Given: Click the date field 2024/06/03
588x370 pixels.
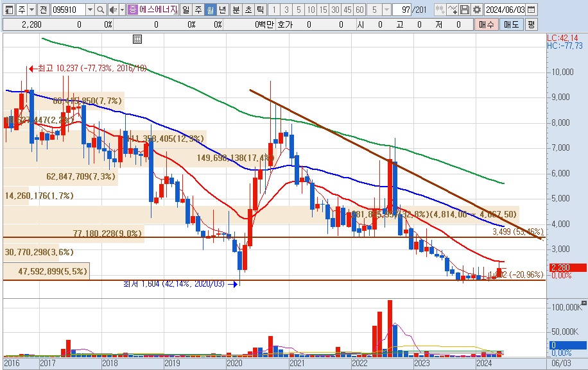Looking at the screenshot, I should [x=505, y=10].
